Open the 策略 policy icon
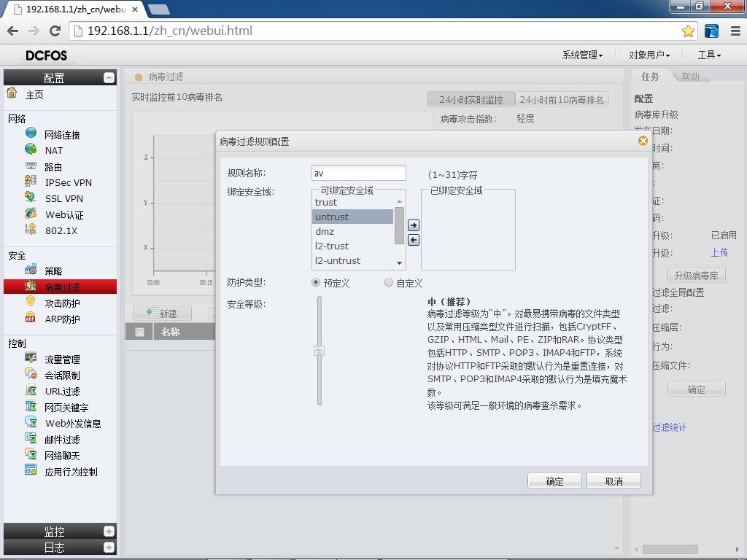 point(31,270)
